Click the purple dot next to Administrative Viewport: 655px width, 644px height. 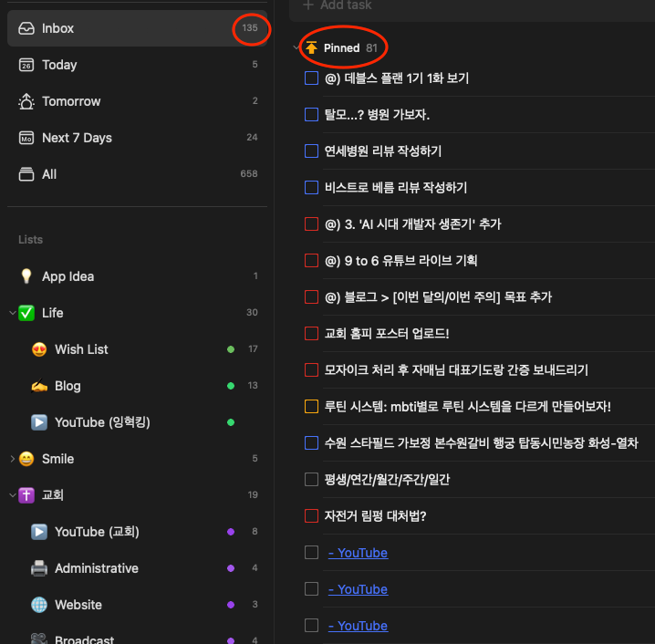231,568
